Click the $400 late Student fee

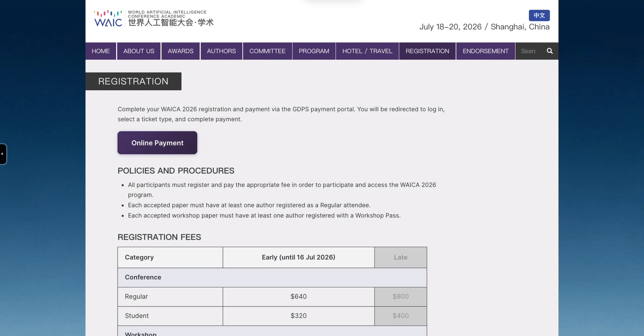tap(401, 316)
